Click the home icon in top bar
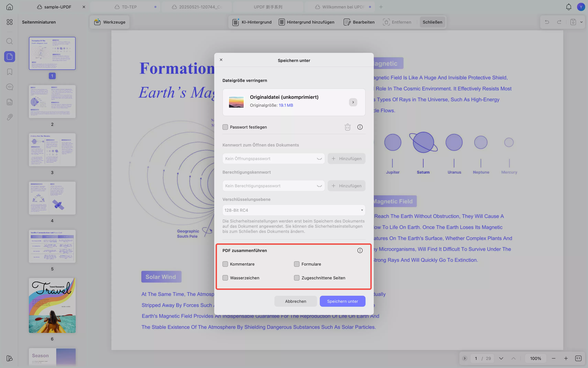The width and height of the screenshot is (588, 368). (9, 7)
